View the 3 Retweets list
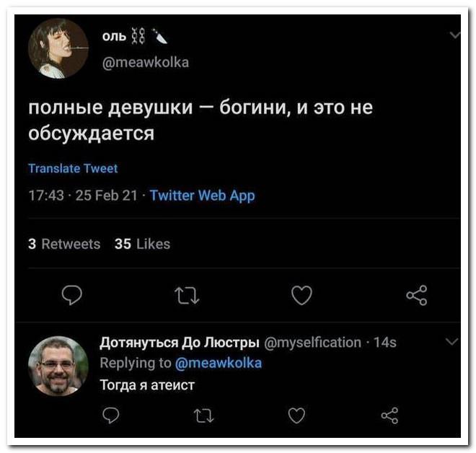This screenshot has height=453, width=476. pos(64,244)
